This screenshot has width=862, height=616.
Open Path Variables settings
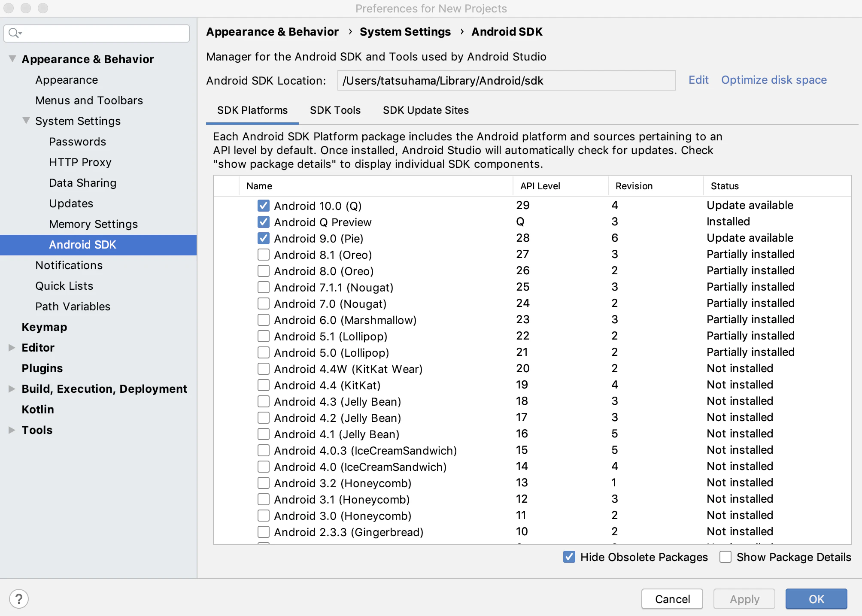73,306
